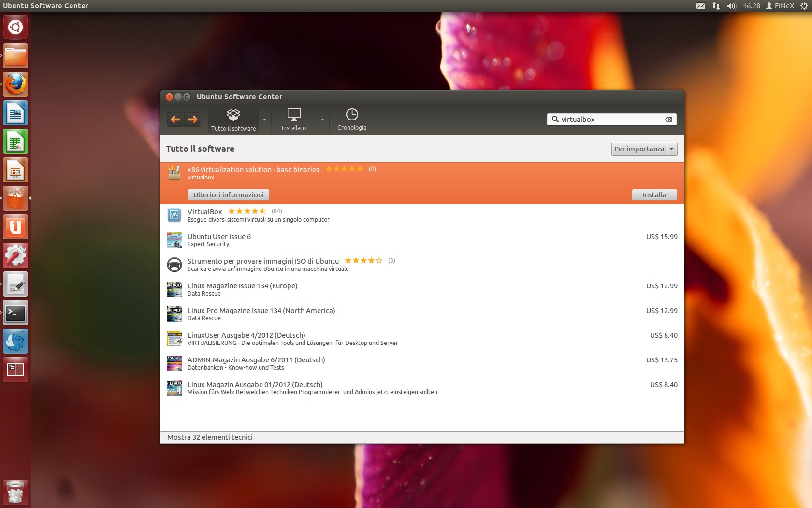
Task: Launch Firefox from the launcher
Action: [x=15, y=84]
